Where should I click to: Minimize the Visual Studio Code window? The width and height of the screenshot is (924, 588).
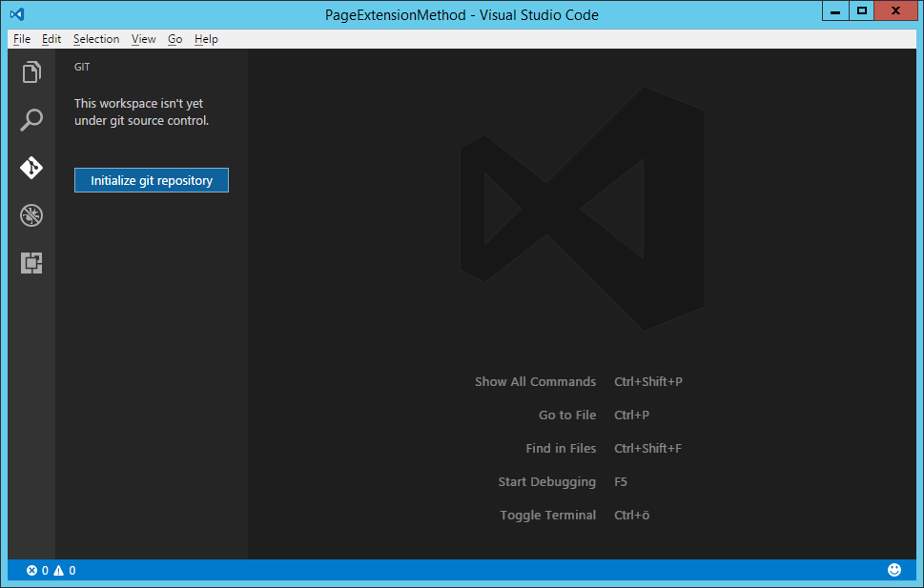(x=835, y=11)
